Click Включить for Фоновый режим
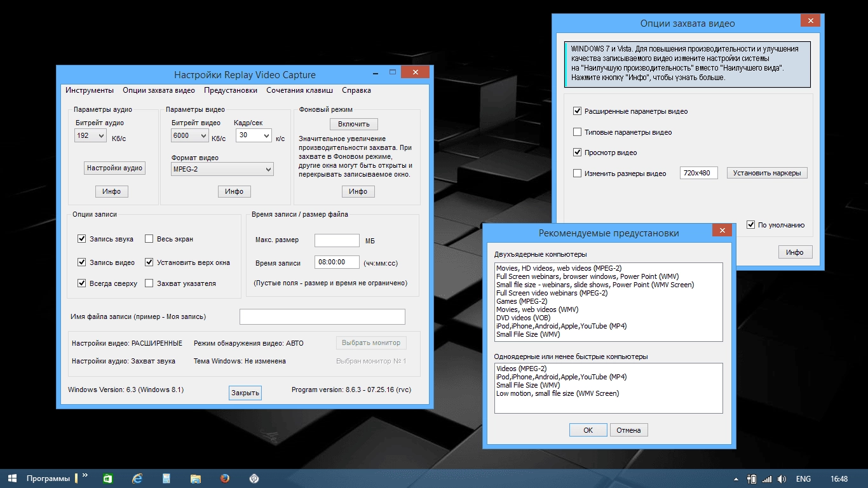868x488 pixels. pos(354,124)
